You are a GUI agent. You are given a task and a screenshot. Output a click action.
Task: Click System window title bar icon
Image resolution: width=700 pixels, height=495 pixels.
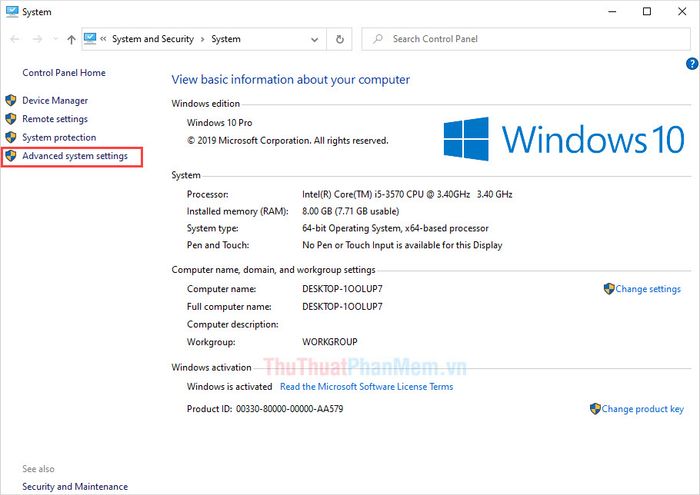pyautogui.click(x=12, y=11)
